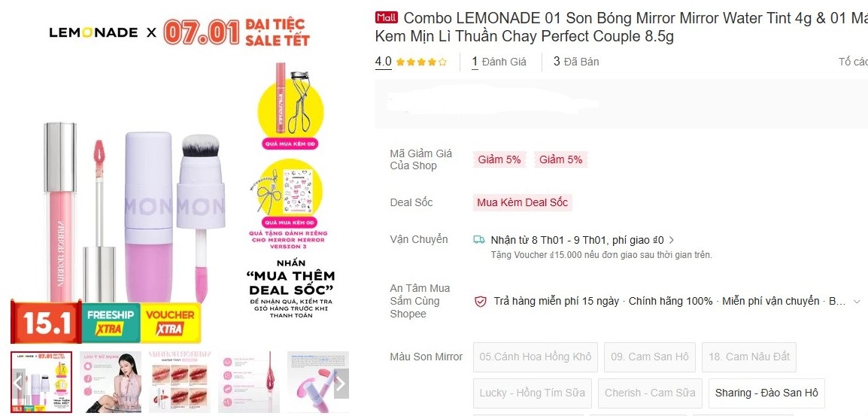Select color Sharing - Đào San Hô
868x416 pixels.
tap(766, 393)
